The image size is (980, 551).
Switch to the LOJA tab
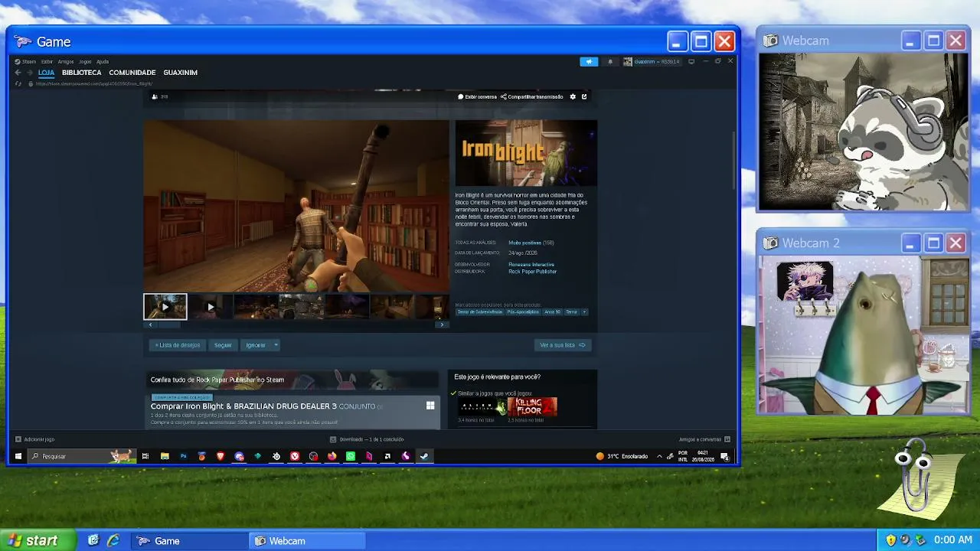pos(46,73)
